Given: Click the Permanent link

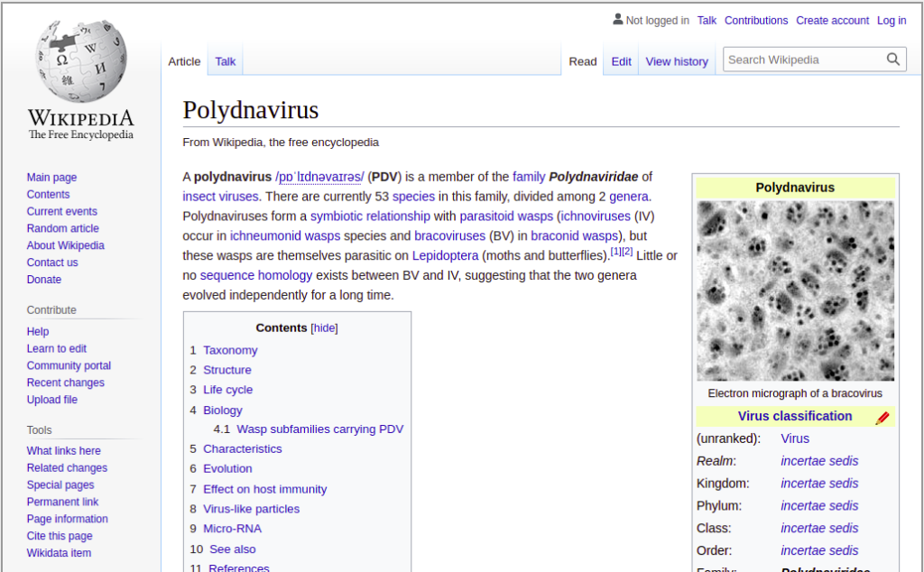Looking at the screenshot, I should 62,503.
